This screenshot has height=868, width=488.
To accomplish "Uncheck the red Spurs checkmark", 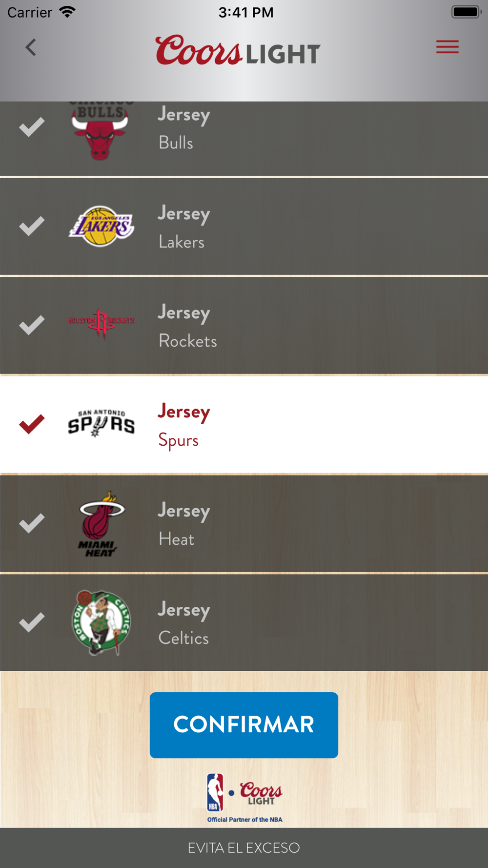I will coord(32,424).
